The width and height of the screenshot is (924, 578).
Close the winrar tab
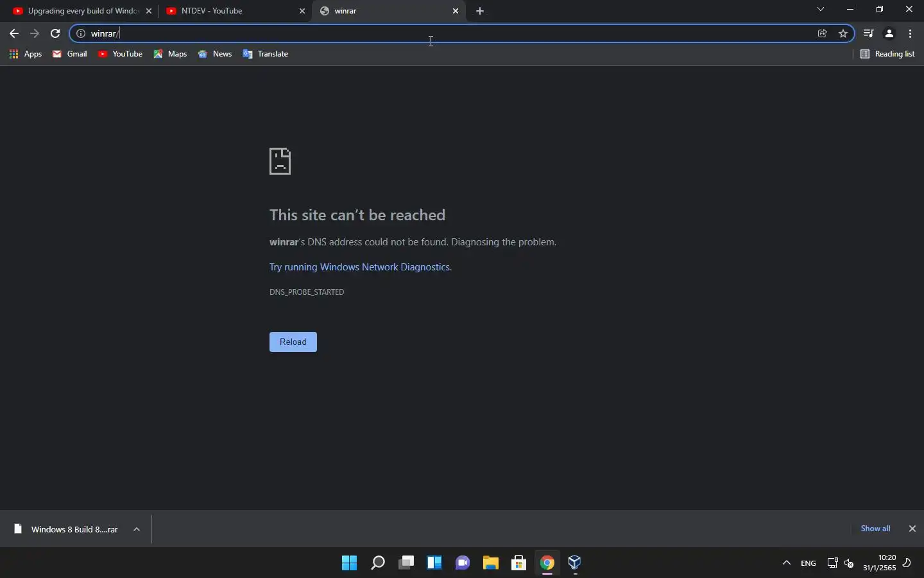tap(456, 11)
